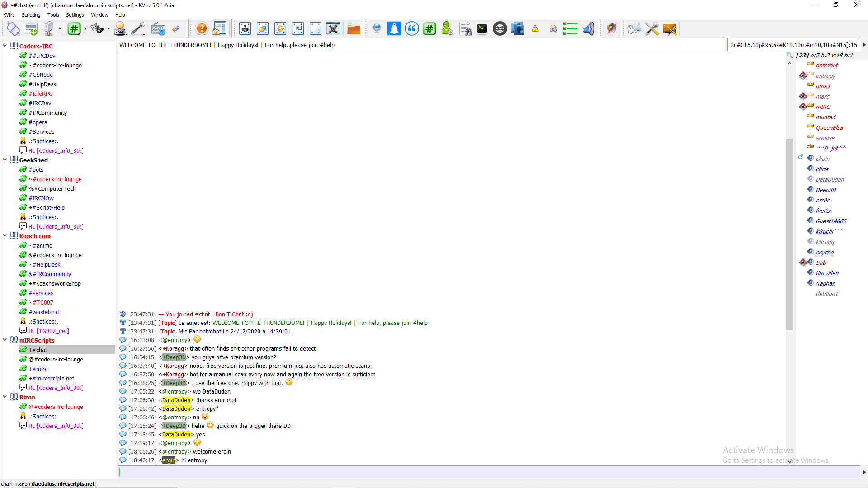The image size is (868, 488).
Task: Open ~#anime channel under Koach.com
Action: (41, 245)
